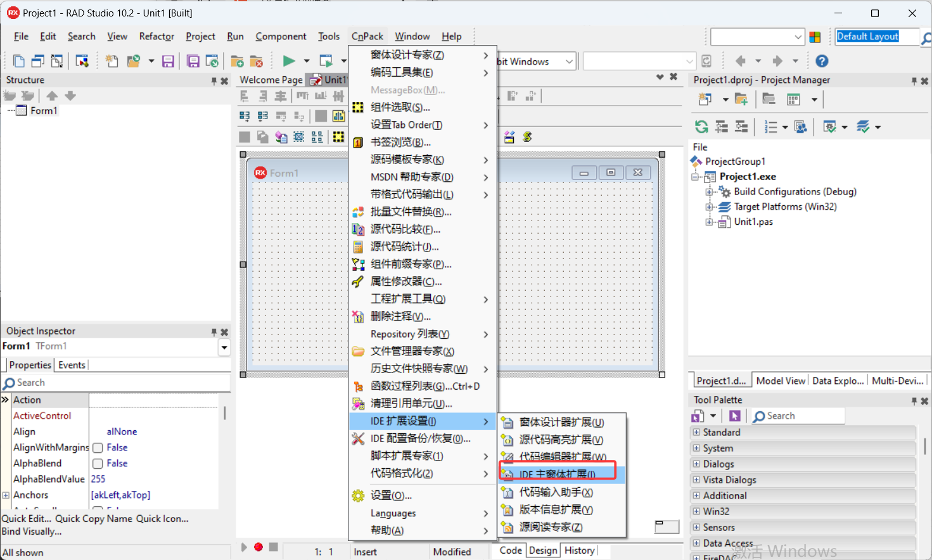Viewport: 932px width, 560px height.
Task: Click the Add File to Project icon
Action: tap(237, 61)
